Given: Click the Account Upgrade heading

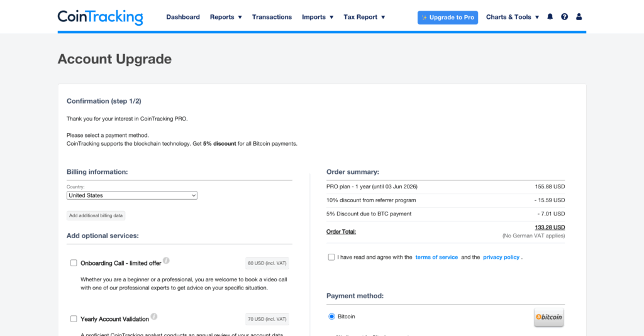Looking at the screenshot, I should (114, 59).
